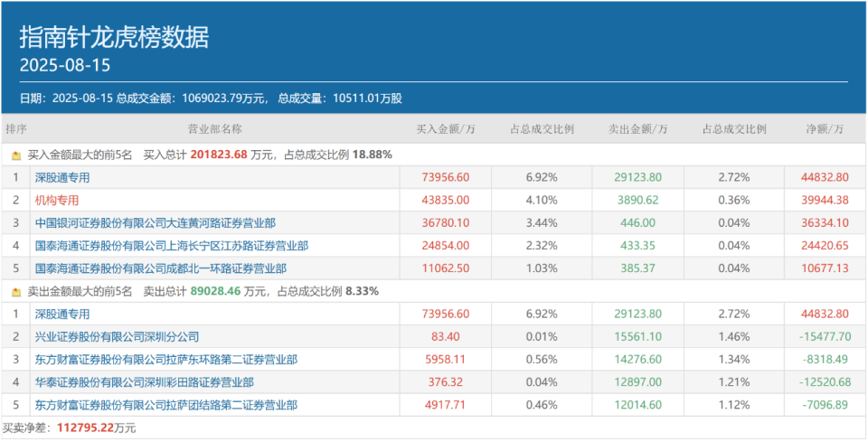Click the icon beside 买入金额最大的前5名
Image resolution: width=868 pixels, height=442 pixels.
15,155
